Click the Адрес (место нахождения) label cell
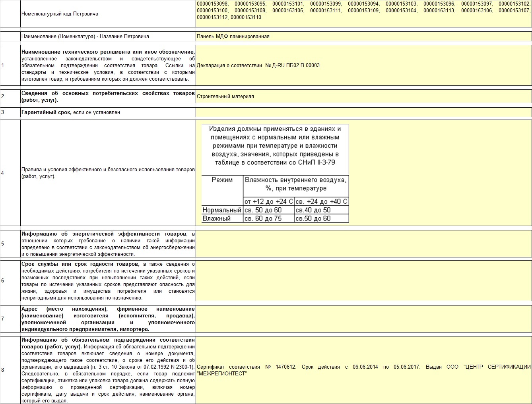 [108, 319]
